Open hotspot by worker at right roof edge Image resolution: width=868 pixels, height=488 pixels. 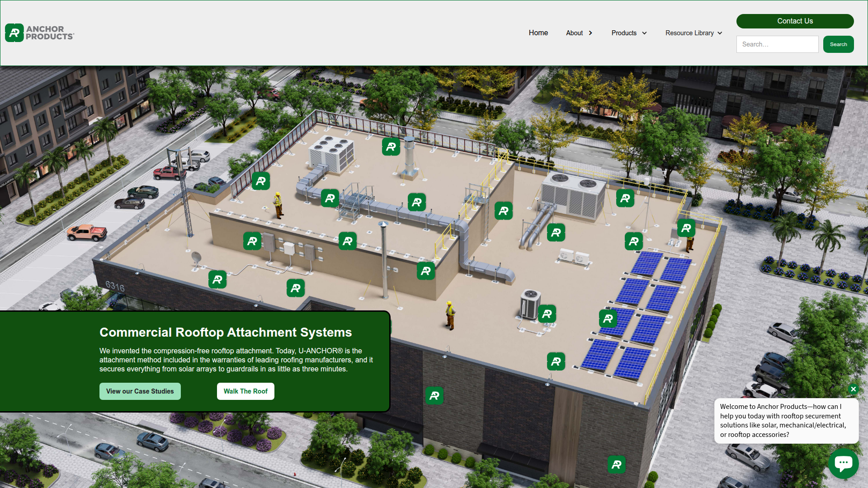pos(686,228)
